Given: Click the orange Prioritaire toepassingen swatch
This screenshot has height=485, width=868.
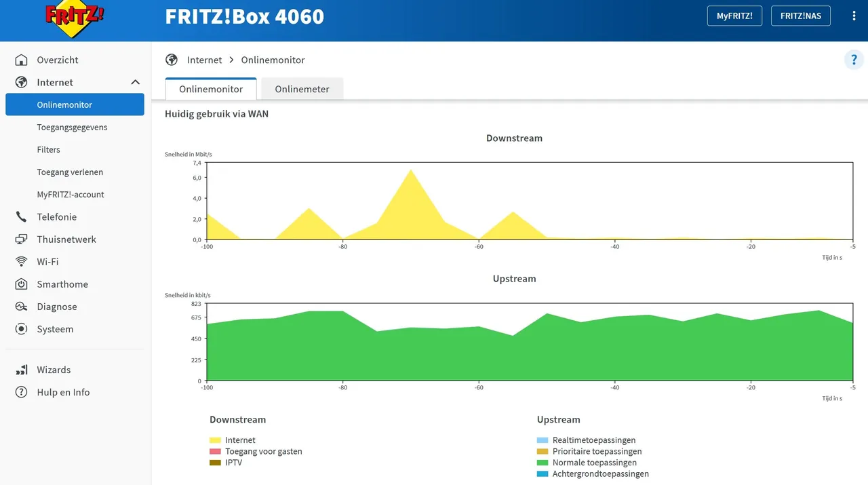Looking at the screenshot, I should click(x=542, y=452).
